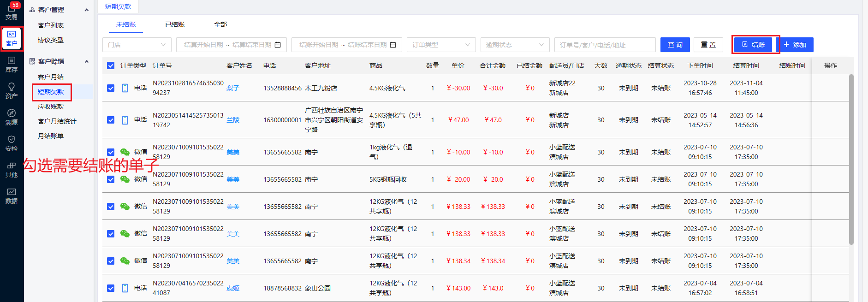Click the 结账 settle button
This screenshot has height=302, width=868.
click(x=753, y=45)
